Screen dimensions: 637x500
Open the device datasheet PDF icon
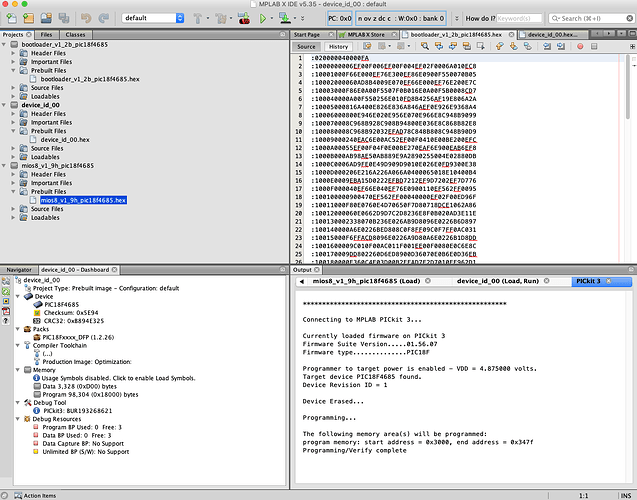coord(6,311)
